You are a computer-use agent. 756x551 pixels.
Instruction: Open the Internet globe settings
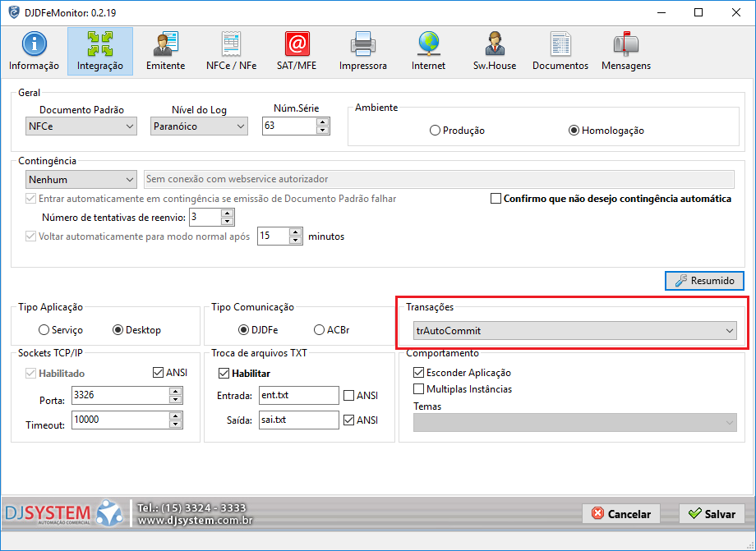[x=429, y=51]
